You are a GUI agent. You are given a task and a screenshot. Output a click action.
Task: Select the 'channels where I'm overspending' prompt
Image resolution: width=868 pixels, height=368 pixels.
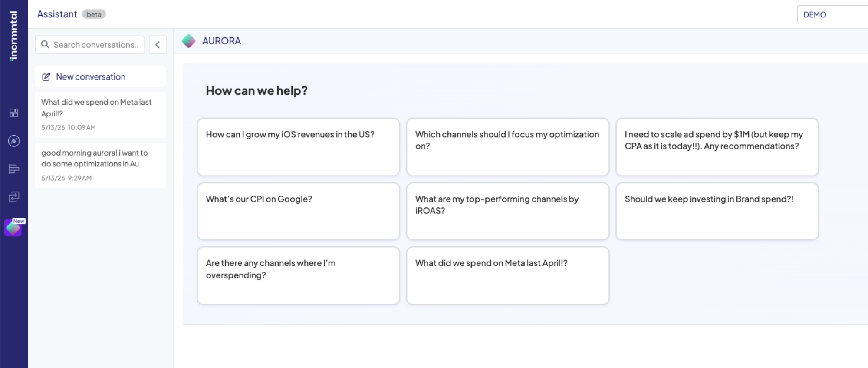[298, 275]
